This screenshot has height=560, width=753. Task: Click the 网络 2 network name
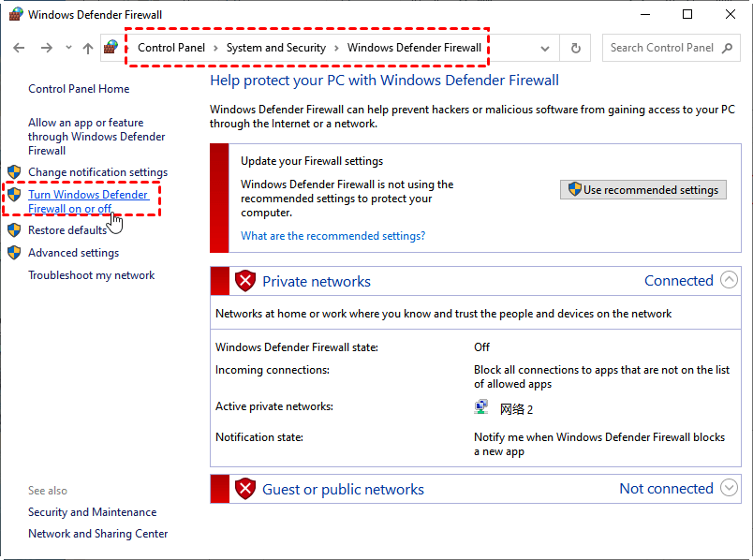click(x=516, y=409)
